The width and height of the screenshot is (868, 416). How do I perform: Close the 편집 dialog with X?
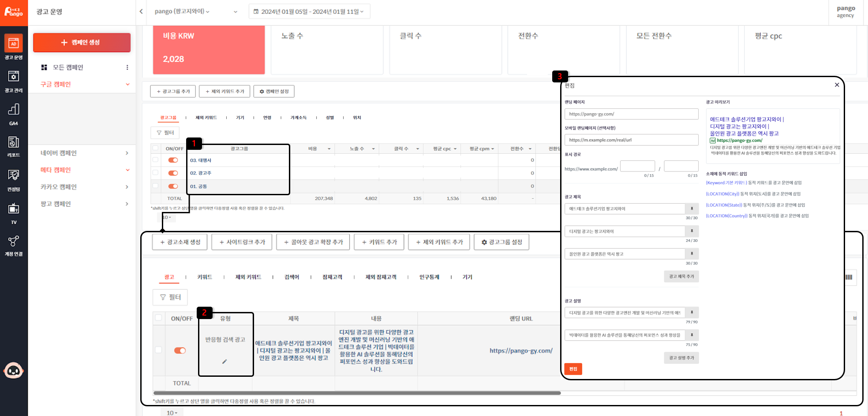837,85
